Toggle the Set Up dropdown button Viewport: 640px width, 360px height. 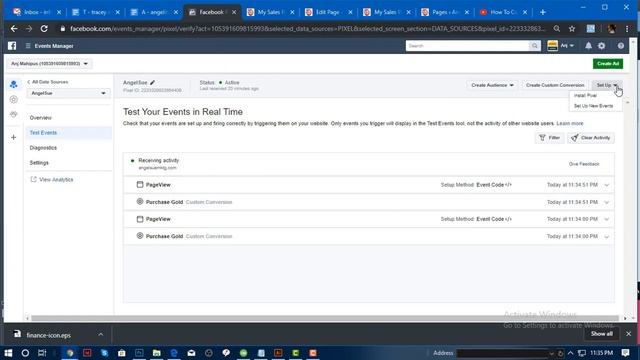point(606,85)
